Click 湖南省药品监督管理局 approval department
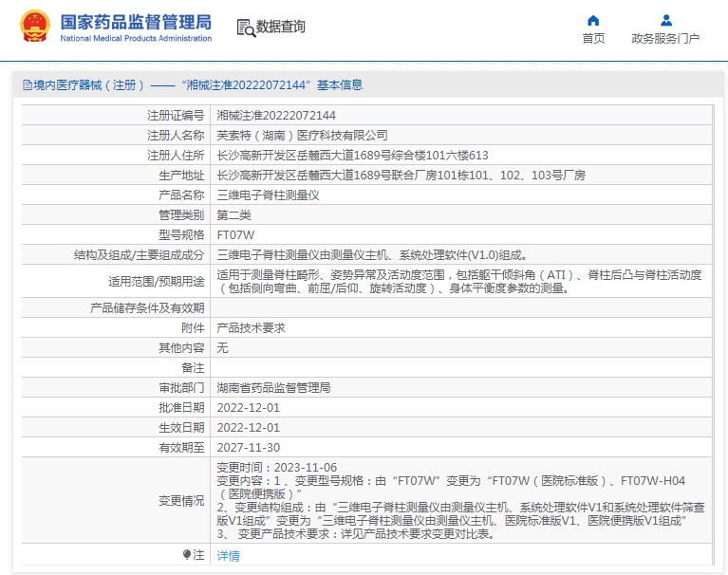The width and height of the screenshot is (728, 575). [274, 387]
